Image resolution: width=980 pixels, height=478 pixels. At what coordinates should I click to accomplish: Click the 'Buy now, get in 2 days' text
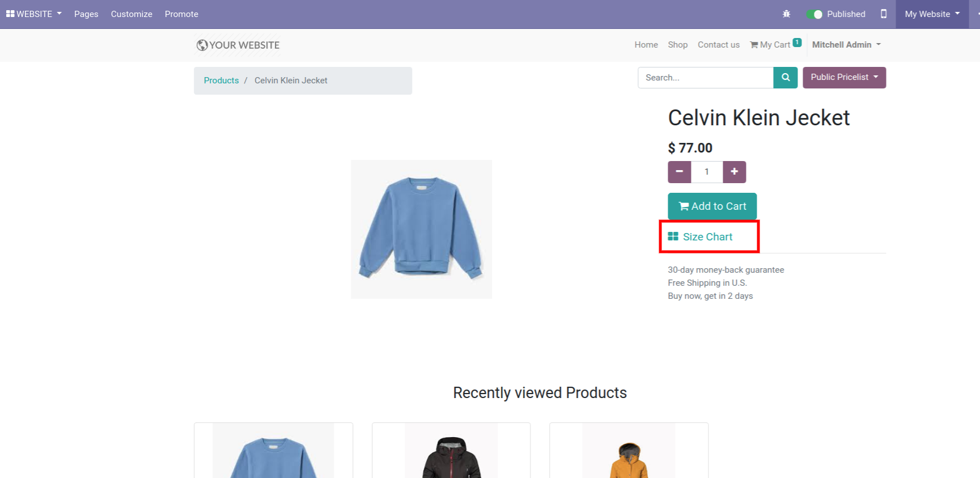[710, 296]
